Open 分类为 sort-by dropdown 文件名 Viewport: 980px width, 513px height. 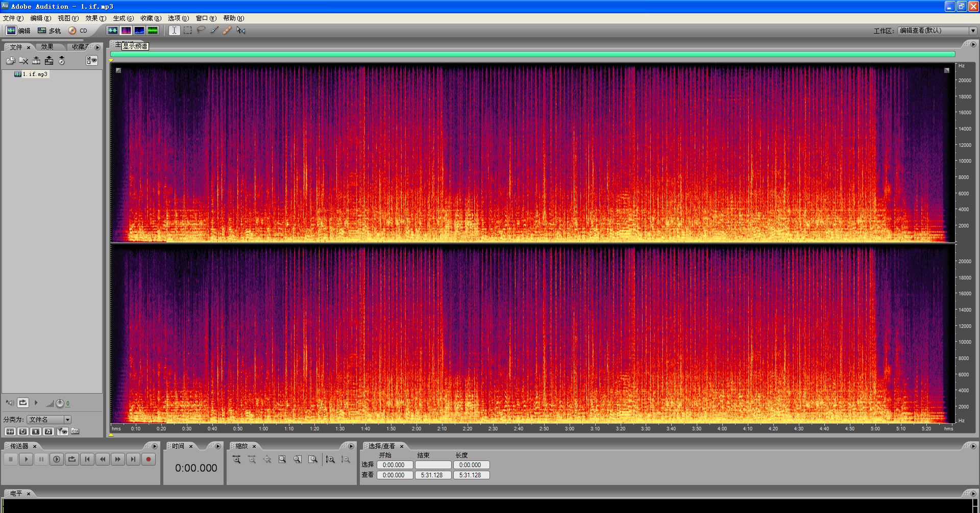(49, 420)
